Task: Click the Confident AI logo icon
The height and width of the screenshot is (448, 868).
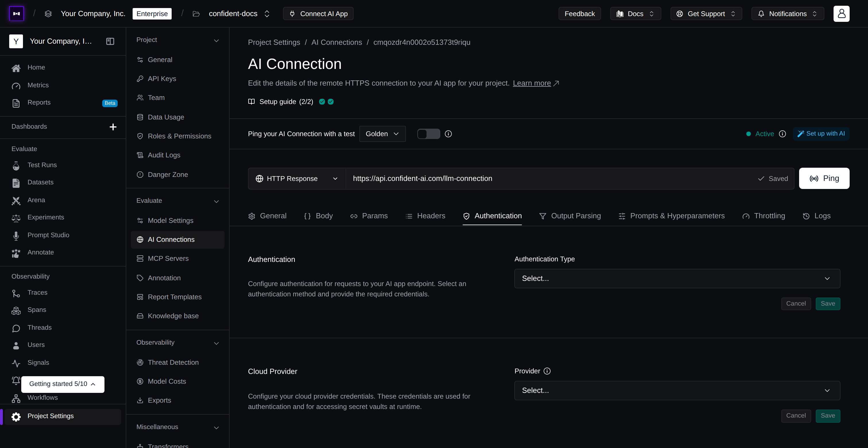Action: coord(17,13)
